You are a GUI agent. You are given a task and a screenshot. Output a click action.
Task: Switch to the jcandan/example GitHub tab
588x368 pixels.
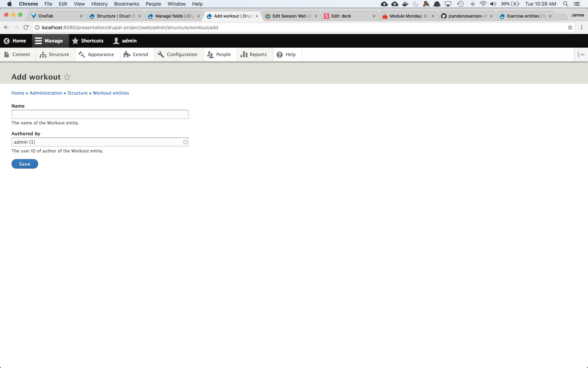(x=467, y=16)
